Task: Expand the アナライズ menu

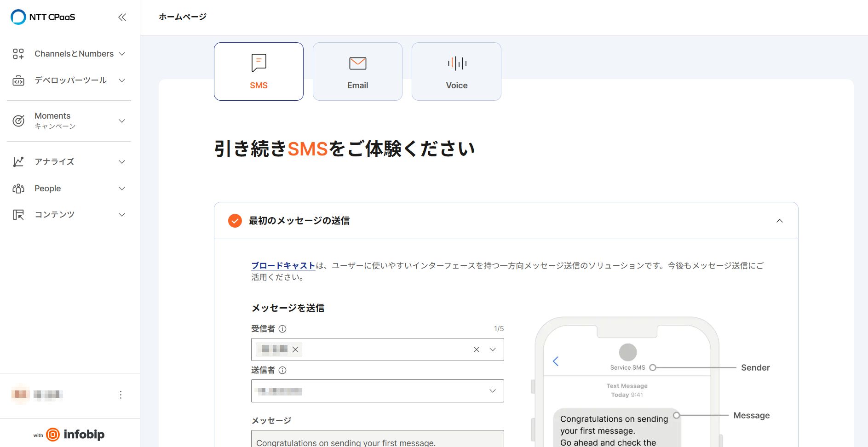Action: pos(122,162)
